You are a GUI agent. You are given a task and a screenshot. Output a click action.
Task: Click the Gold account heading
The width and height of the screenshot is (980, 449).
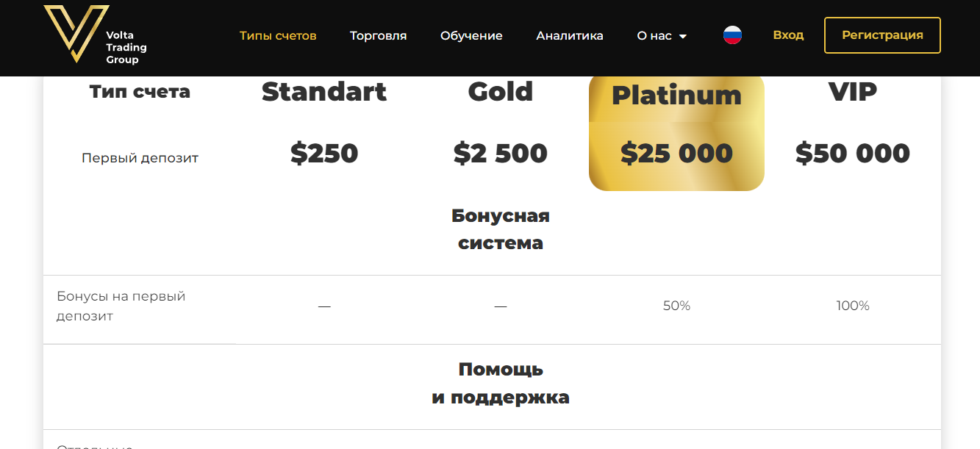[501, 92]
